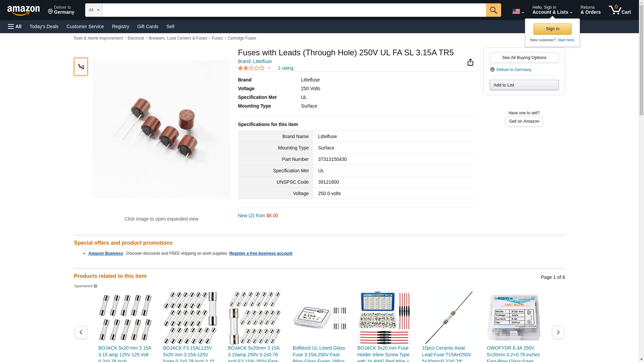Click into the Amazon search field
This screenshot has width=644, height=362.
click(x=294, y=10)
